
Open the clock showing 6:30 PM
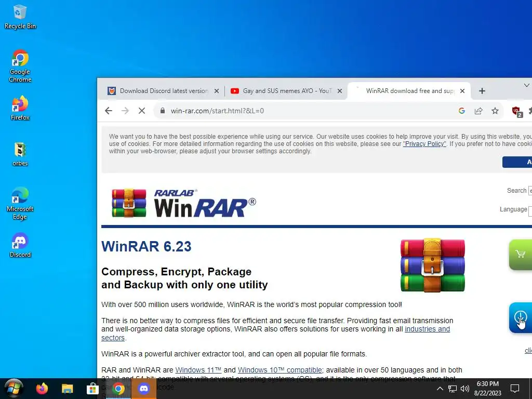click(487, 389)
